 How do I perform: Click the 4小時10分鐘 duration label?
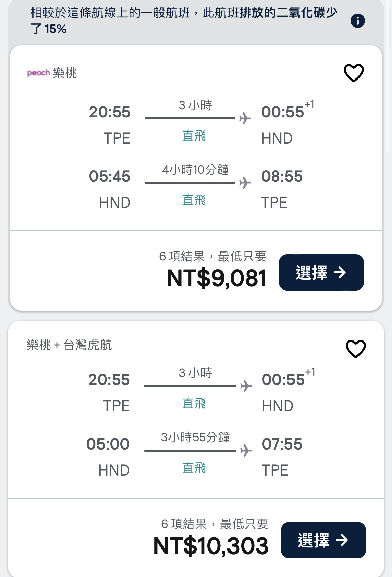tap(196, 170)
